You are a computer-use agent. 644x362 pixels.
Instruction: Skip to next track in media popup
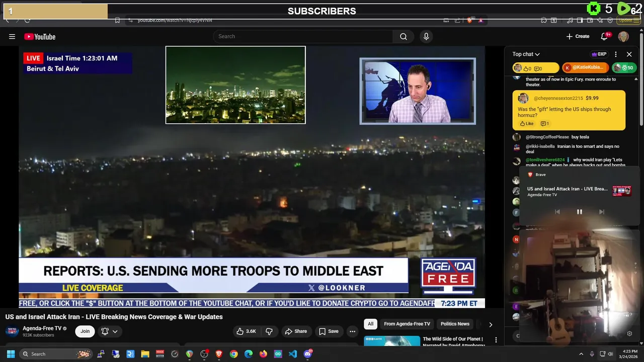(601, 212)
